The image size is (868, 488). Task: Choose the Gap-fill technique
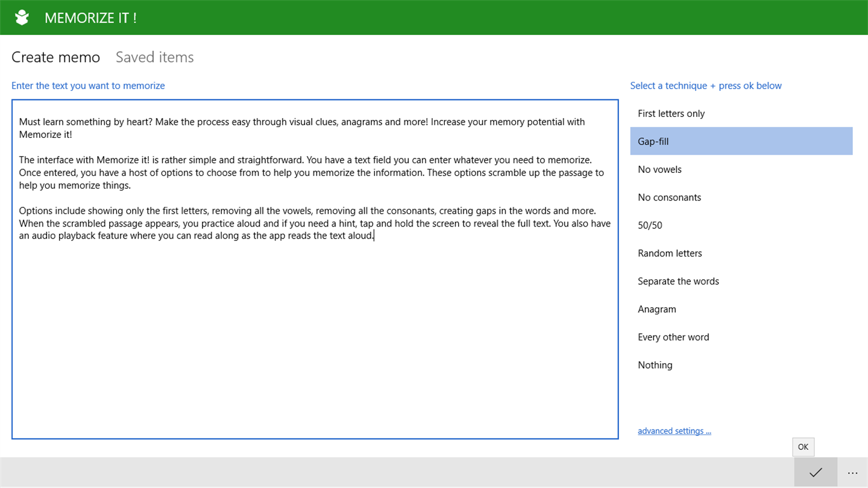[x=741, y=141]
